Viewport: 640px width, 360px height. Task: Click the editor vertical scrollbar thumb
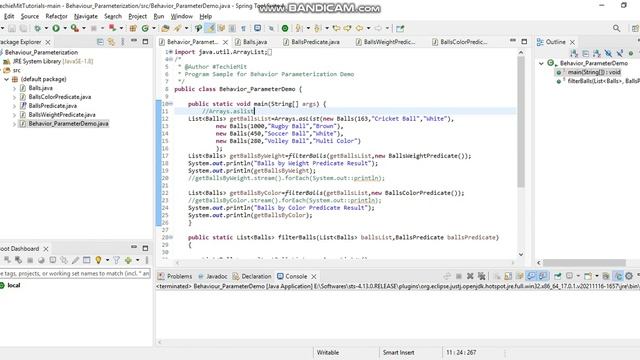tap(521, 122)
